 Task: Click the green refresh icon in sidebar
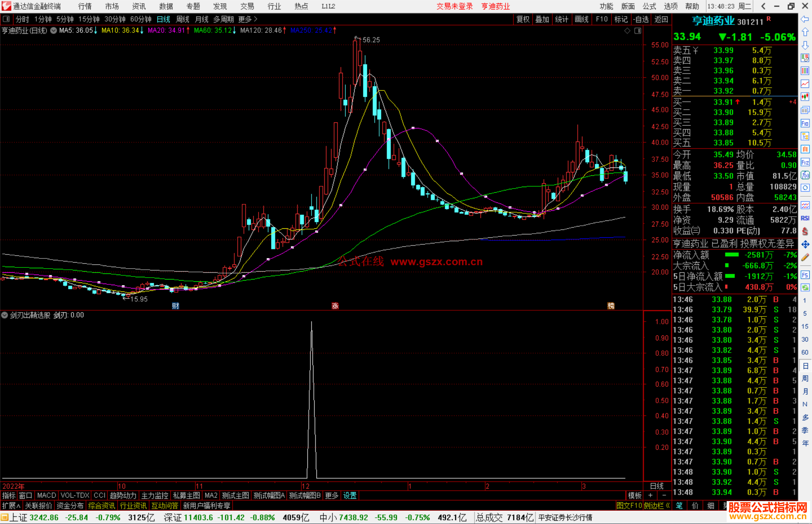[805, 288]
